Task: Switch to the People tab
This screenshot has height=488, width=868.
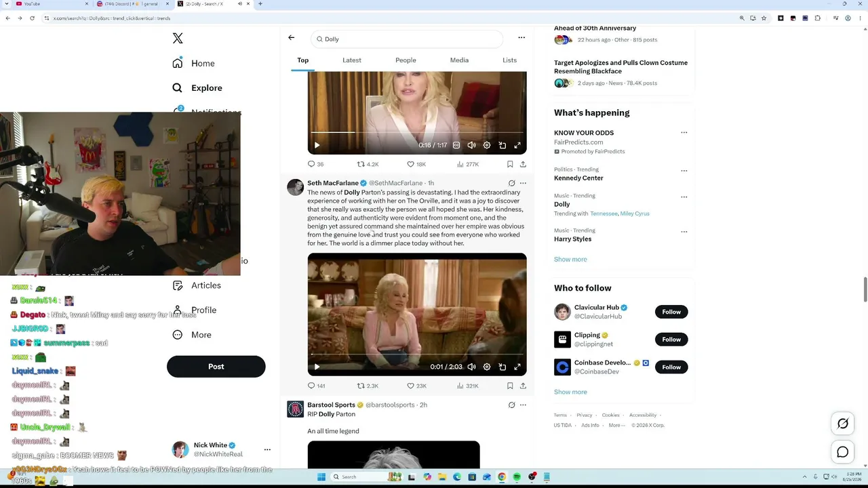Action: (406, 60)
